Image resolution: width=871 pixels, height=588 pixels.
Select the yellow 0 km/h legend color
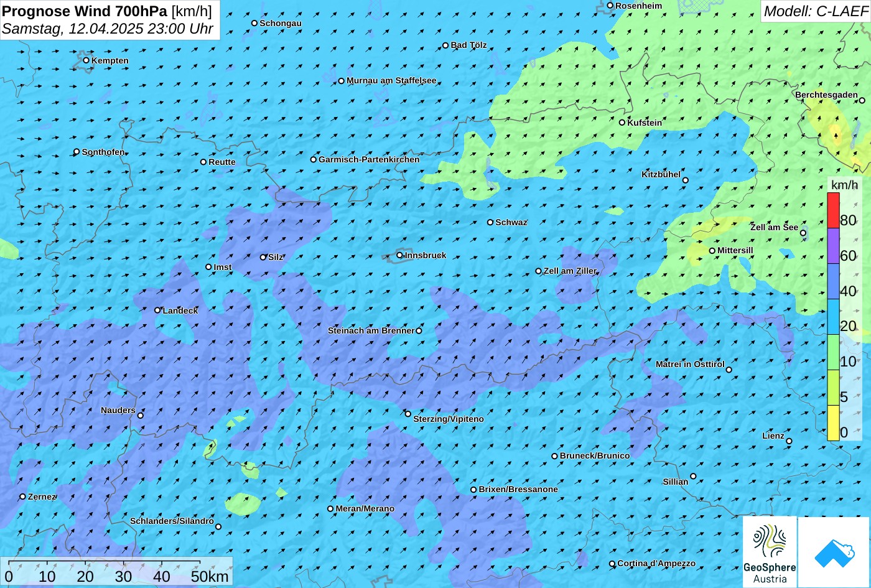click(x=833, y=423)
